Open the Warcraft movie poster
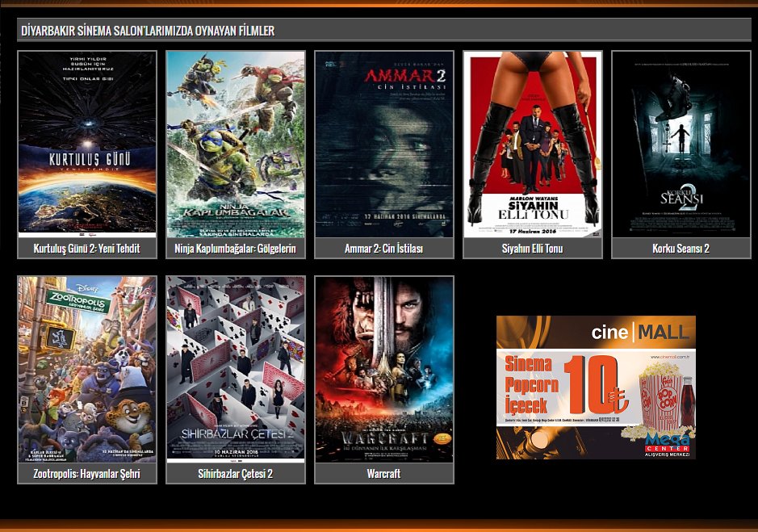The height and width of the screenshot is (532, 758). click(383, 370)
